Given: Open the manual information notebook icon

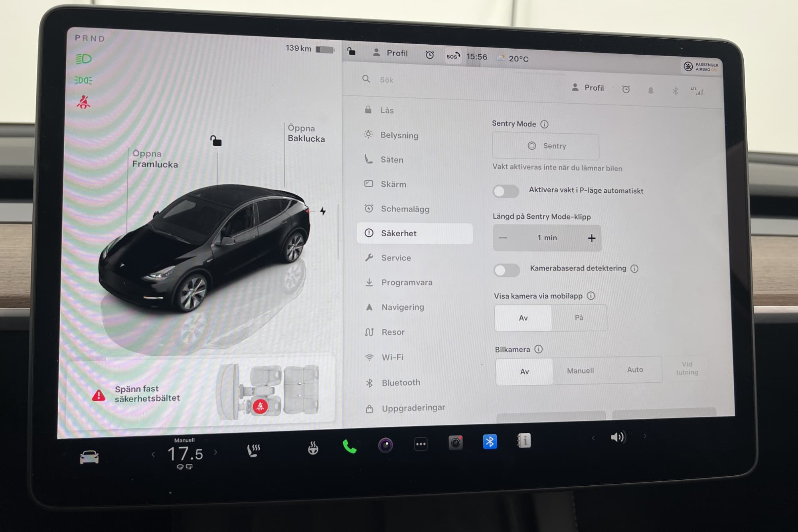Looking at the screenshot, I should [524, 441].
